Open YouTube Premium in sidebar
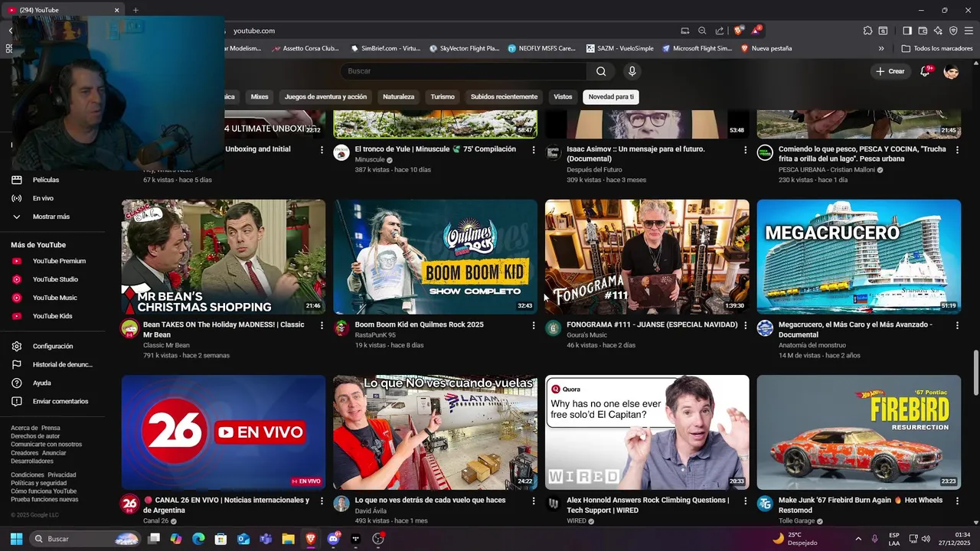This screenshot has width=980, height=551. 53,261
